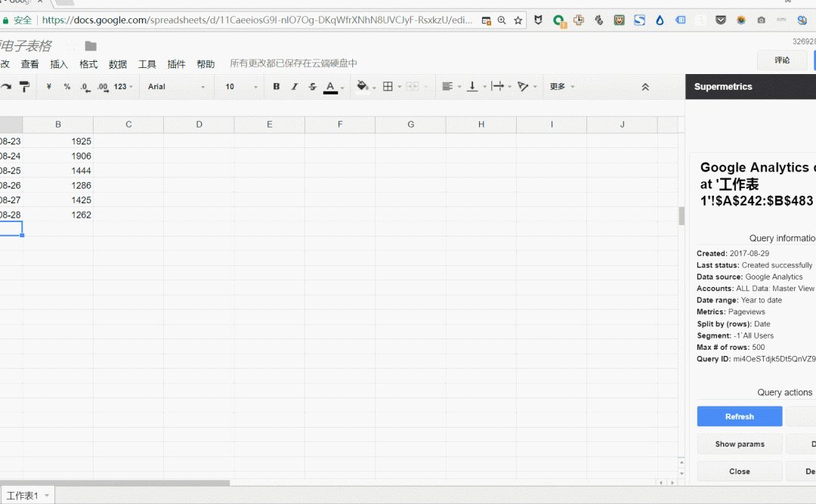Open the document folder icon
Viewport: 816px width, 504px height.
coord(91,46)
